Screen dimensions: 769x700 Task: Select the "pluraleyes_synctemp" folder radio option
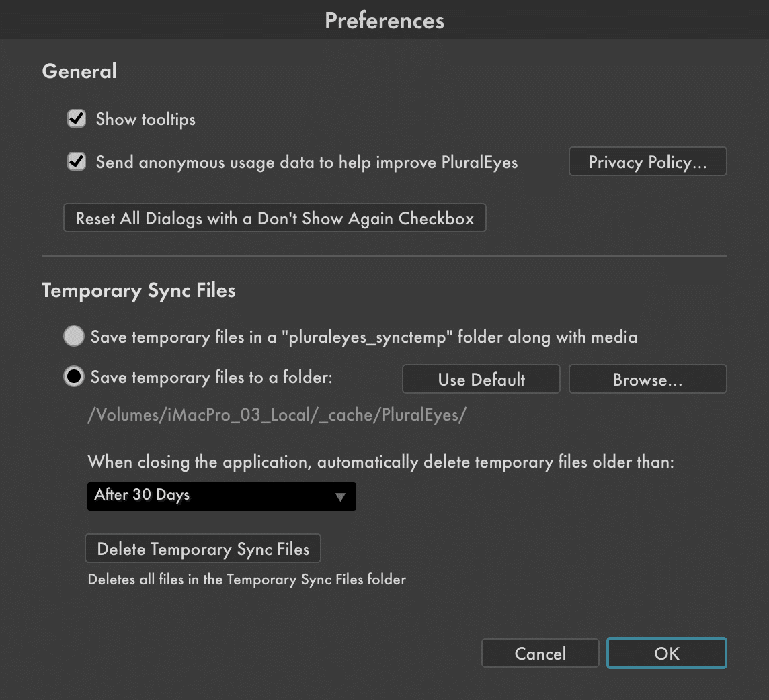coord(73,337)
